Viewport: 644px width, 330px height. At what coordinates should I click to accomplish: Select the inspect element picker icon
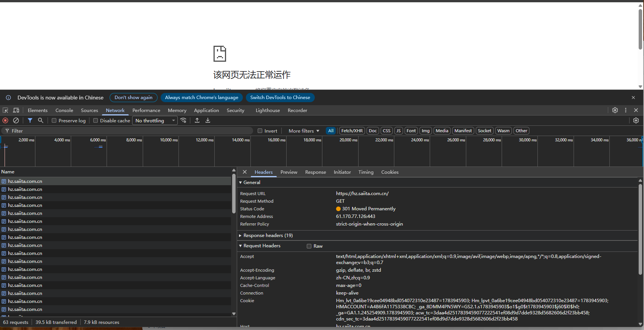pyautogui.click(x=5, y=110)
